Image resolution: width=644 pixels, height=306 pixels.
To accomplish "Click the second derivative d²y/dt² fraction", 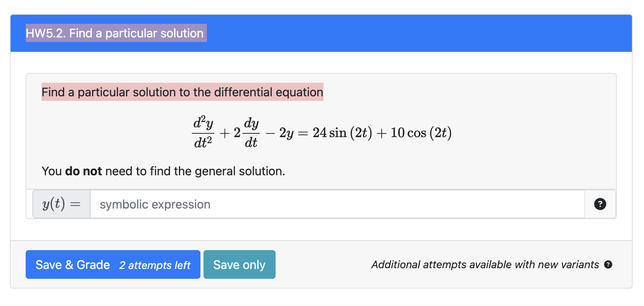I will point(203,133).
